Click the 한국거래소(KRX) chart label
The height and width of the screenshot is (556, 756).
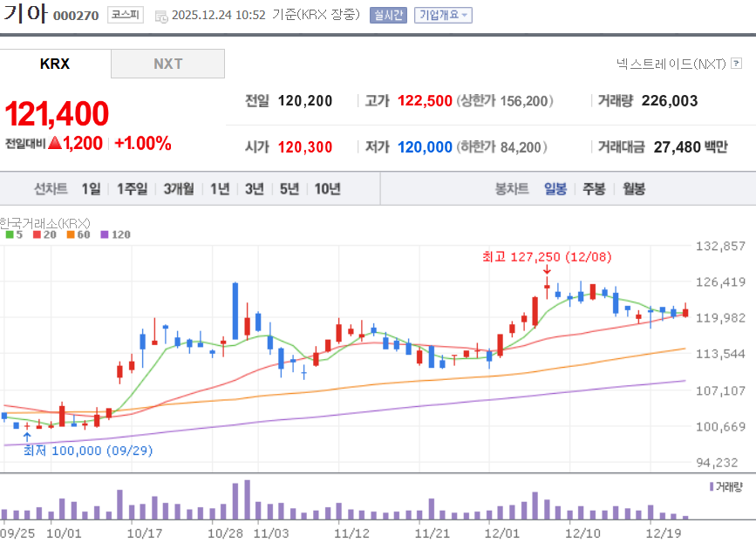[x=44, y=223]
